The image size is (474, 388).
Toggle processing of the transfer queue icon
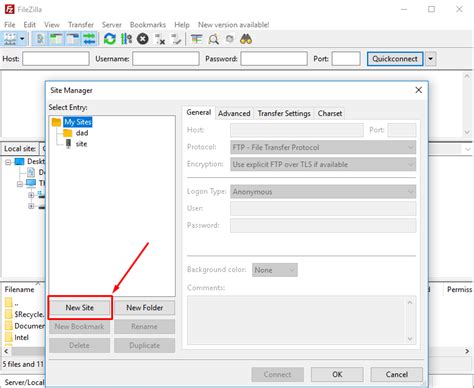coord(126,39)
